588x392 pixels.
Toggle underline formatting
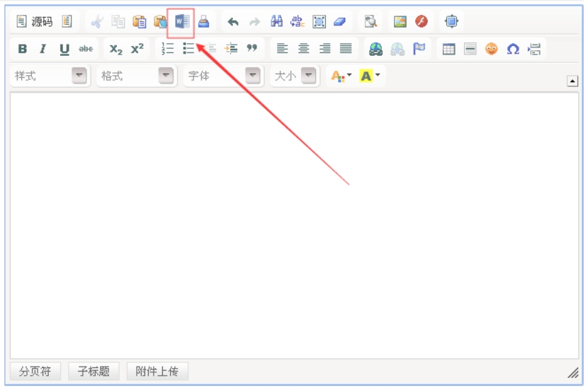64,49
